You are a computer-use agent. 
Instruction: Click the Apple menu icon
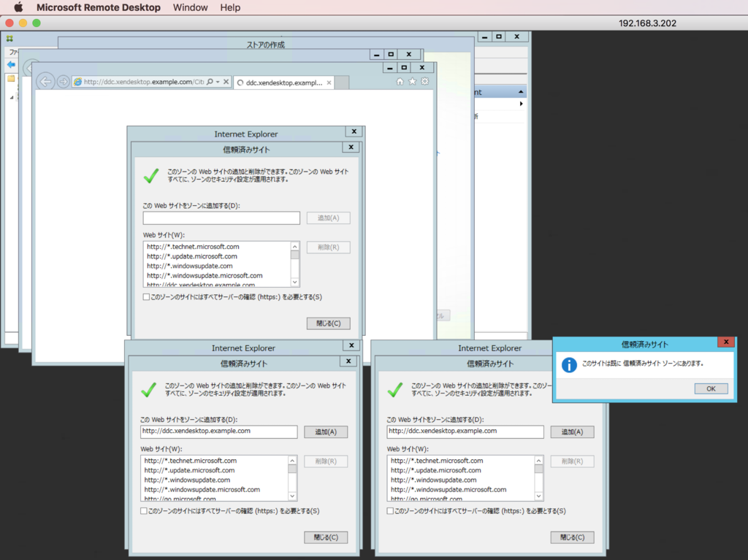click(x=18, y=7)
